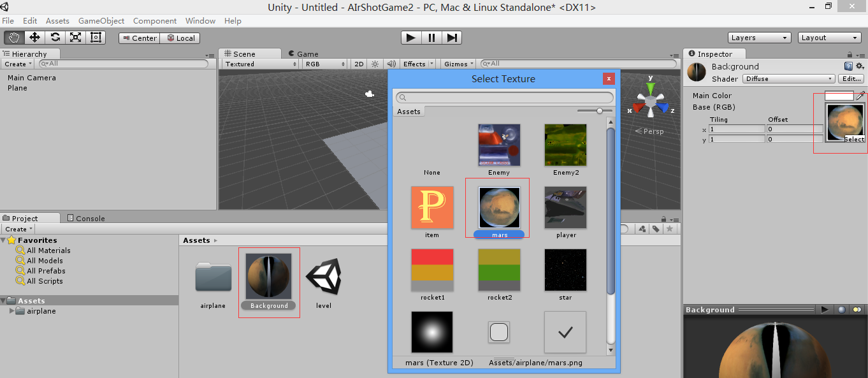This screenshot has width=868, height=378.
Task: Open material help reference book icon
Action: point(848,66)
